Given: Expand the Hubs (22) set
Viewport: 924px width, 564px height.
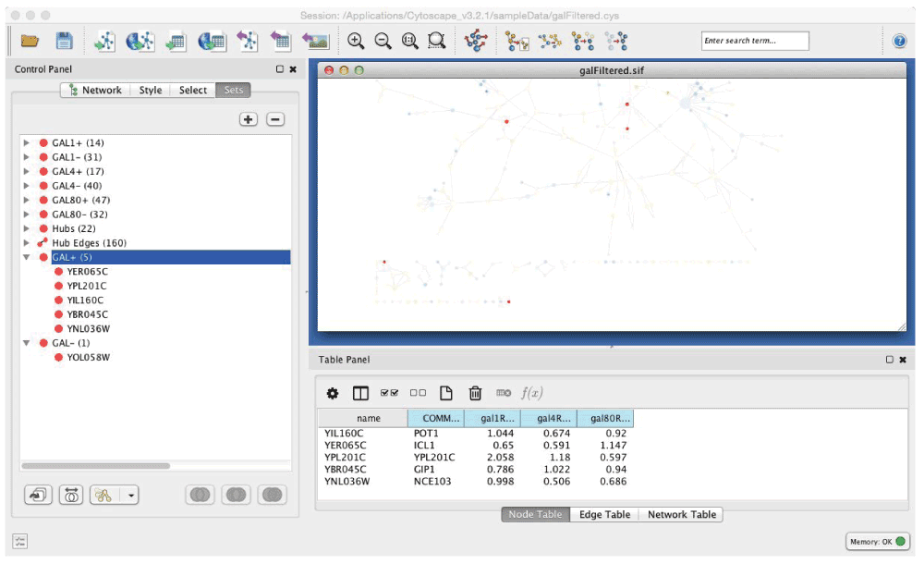Looking at the screenshot, I should [27, 228].
